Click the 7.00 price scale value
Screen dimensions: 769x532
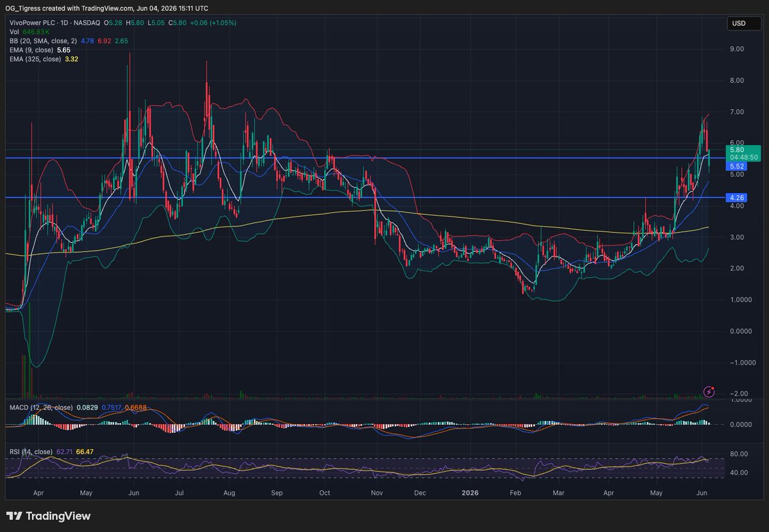(x=736, y=112)
